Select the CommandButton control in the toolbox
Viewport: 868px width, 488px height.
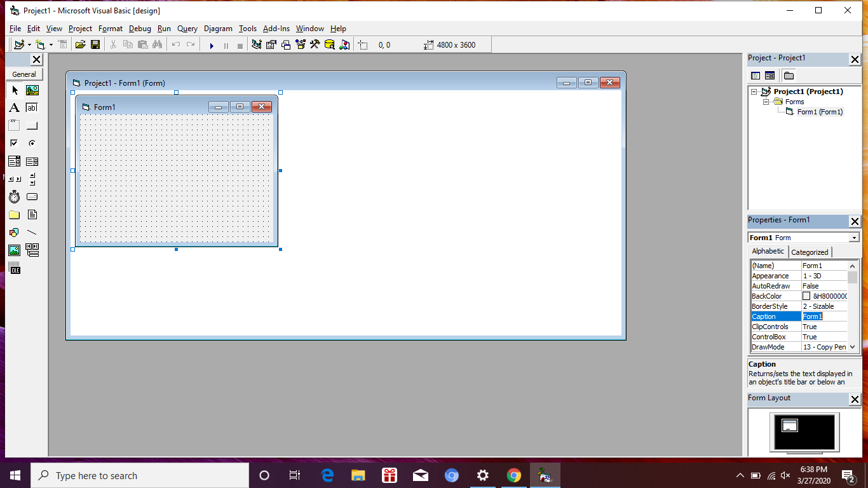point(32,126)
